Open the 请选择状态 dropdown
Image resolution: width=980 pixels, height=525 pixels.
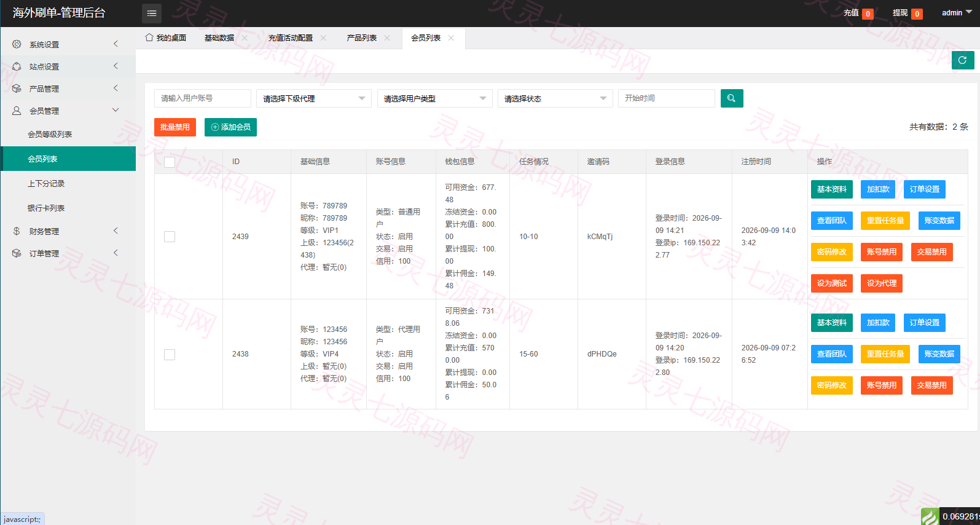click(555, 98)
